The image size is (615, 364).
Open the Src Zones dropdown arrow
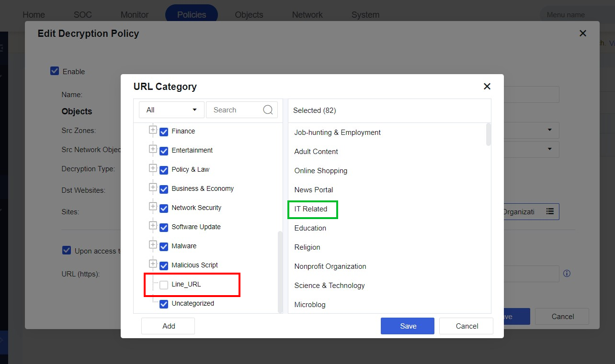549,130
